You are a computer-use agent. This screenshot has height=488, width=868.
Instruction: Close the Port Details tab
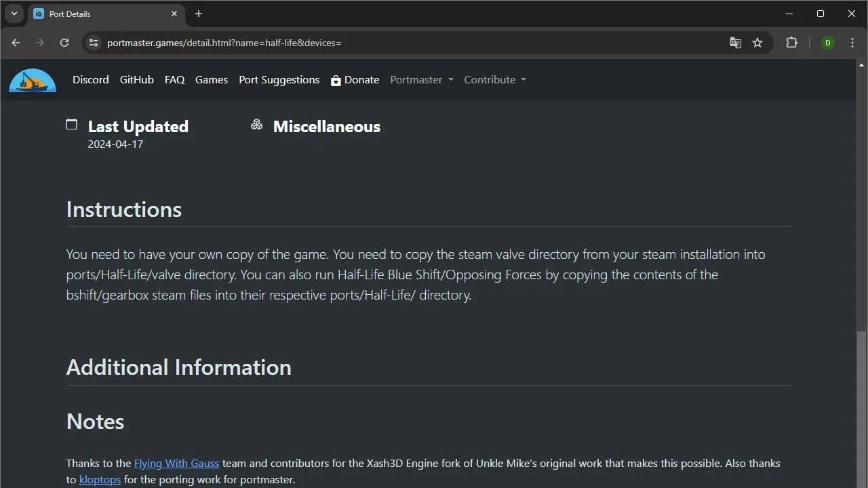point(174,14)
